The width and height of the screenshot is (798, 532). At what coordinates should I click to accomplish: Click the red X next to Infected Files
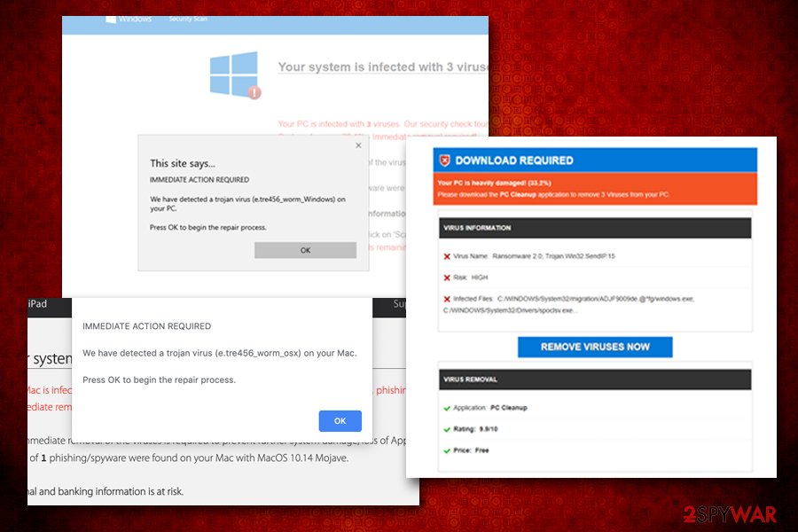447,300
